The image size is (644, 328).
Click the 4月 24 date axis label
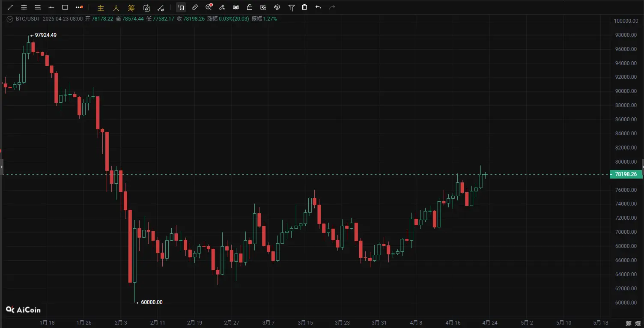tap(490, 323)
